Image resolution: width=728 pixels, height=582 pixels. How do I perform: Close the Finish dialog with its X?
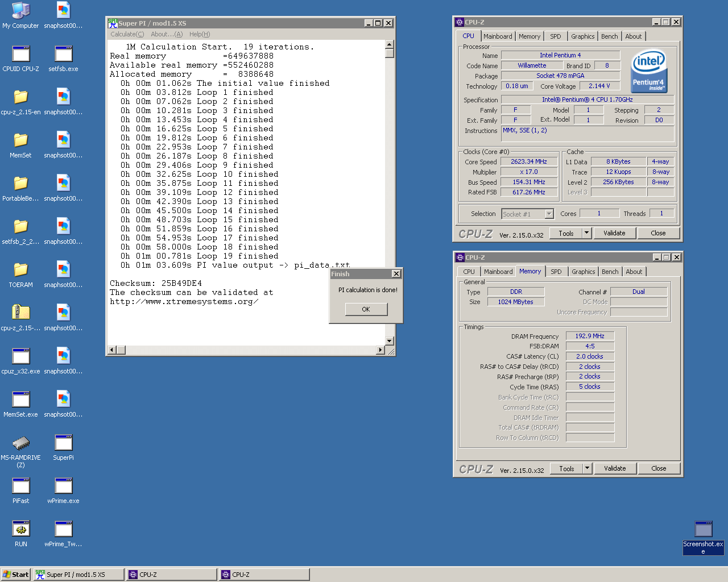tap(396, 274)
